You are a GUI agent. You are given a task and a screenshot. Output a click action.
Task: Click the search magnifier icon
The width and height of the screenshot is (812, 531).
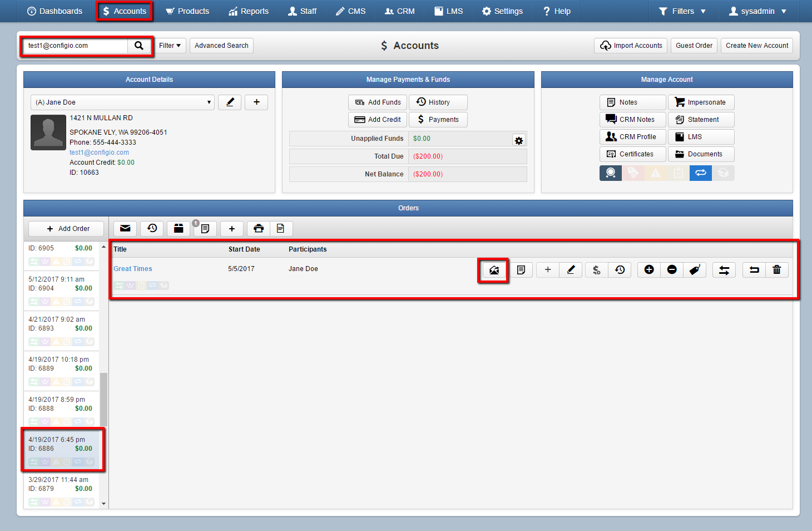point(139,46)
